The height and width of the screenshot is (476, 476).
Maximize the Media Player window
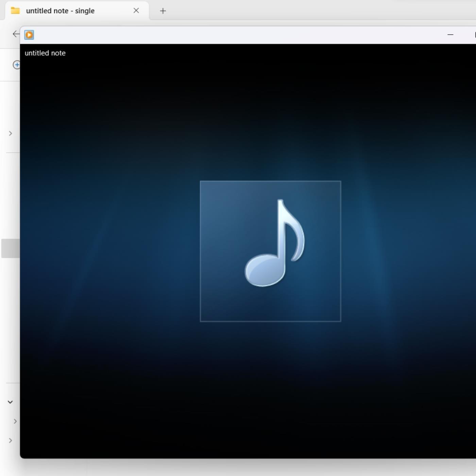click(x=474, y=35)
